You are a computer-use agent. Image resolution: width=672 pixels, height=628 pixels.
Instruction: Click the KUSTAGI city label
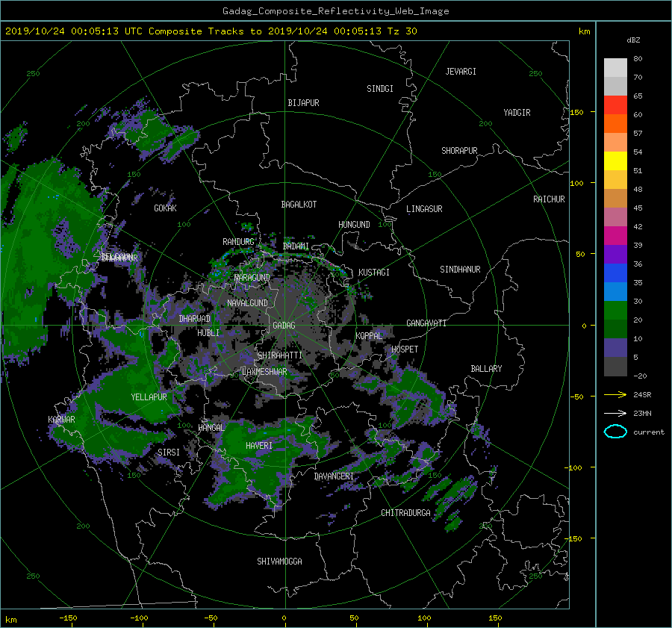point(374,273)
